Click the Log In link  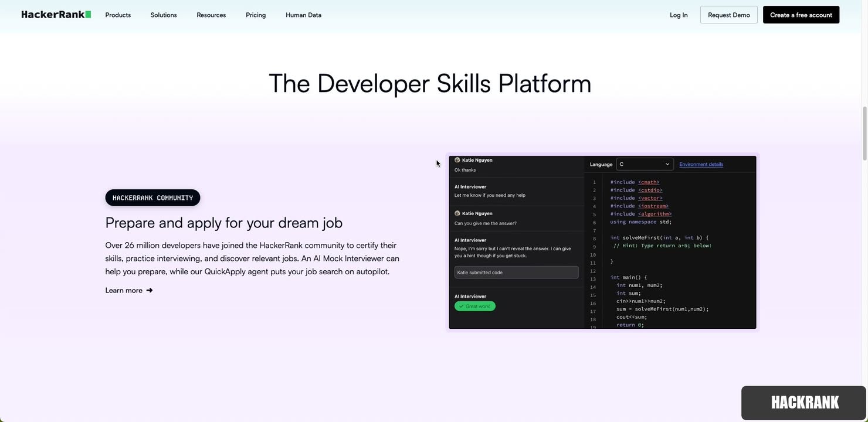679,15
